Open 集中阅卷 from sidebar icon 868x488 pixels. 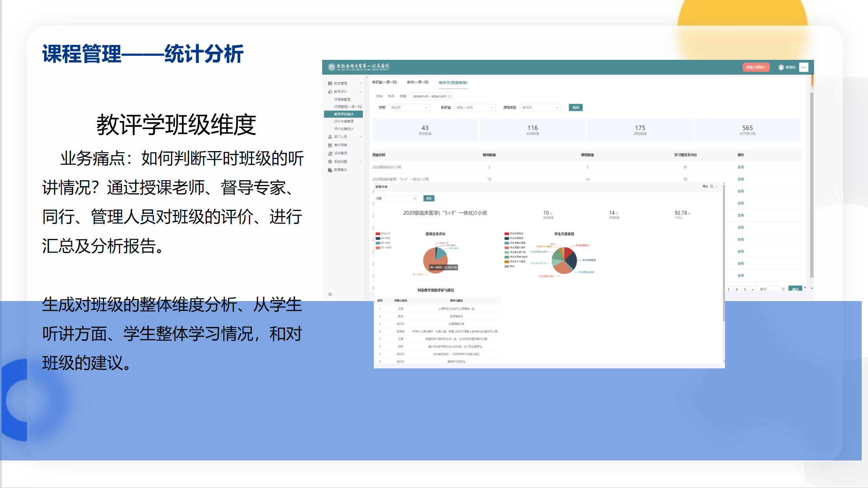[330, 145]
